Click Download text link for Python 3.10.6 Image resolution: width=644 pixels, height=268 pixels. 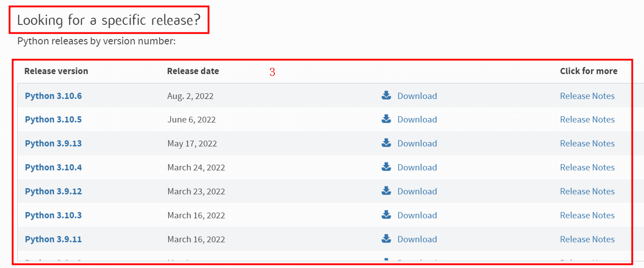pyautogui.click(x=417, y=96)
